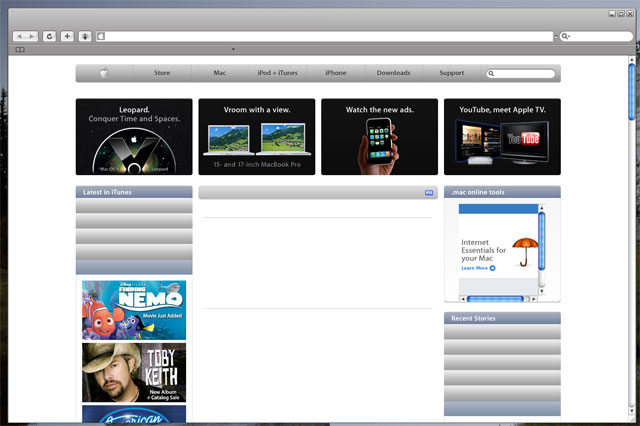Click the Apple site search field
640x426 pixels.
coord(520,73)
